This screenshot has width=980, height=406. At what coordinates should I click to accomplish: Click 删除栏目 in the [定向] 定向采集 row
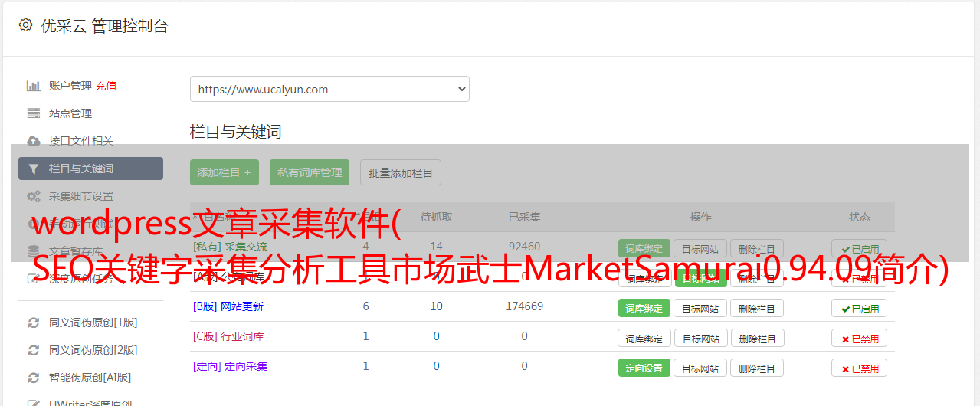point(757,368)
